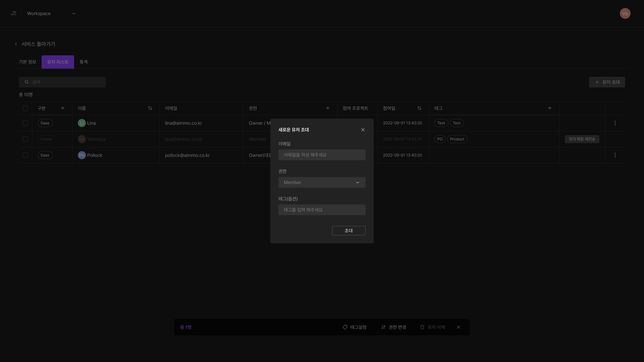Click the pollock@aimmo.co.kr email
Screen dimensions: 644x362
(187, 155)
